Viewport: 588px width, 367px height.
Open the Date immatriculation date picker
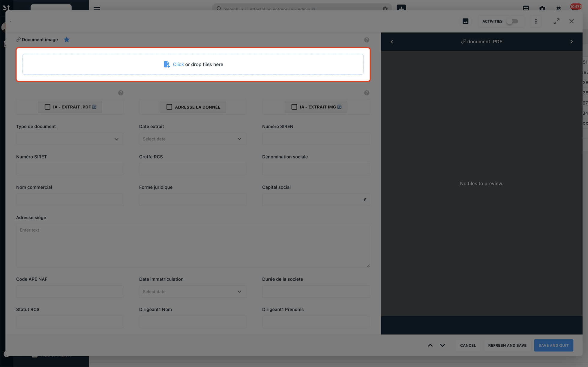pyautogui.click(x=193, y=292)
